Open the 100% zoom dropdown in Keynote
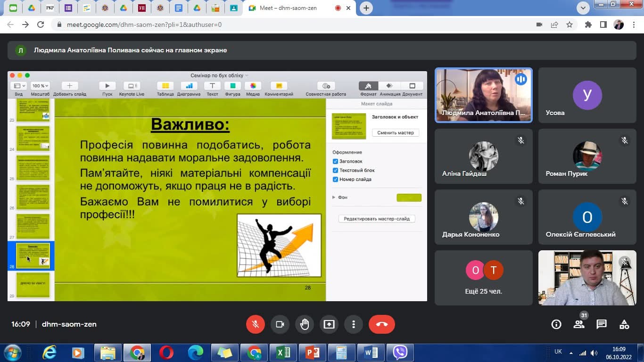The width and height of the screenshot is (644, 362). coord(40,86)
